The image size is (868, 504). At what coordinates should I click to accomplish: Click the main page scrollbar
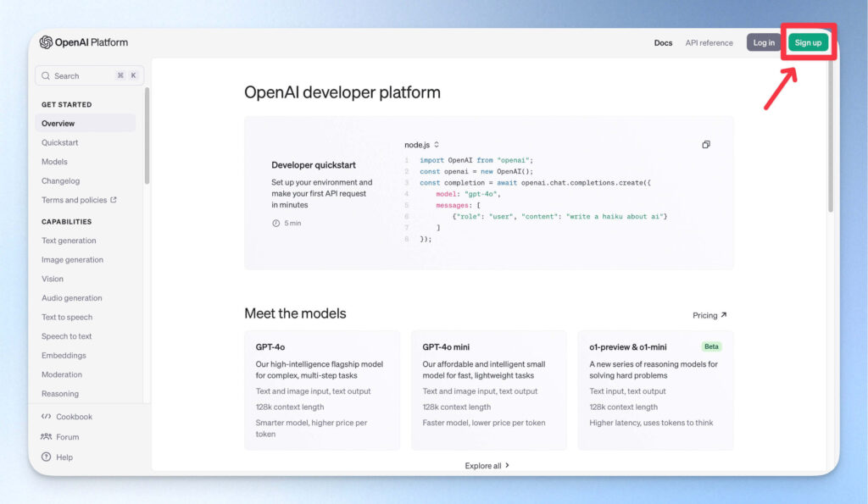tap(831, 136)
